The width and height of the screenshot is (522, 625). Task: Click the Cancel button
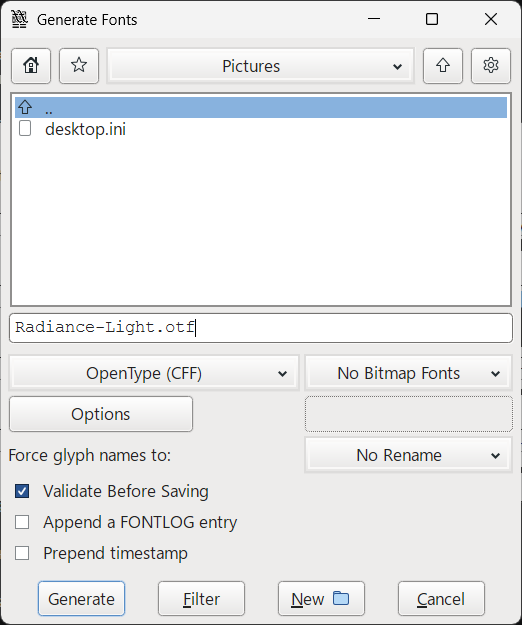pos(441,599)
